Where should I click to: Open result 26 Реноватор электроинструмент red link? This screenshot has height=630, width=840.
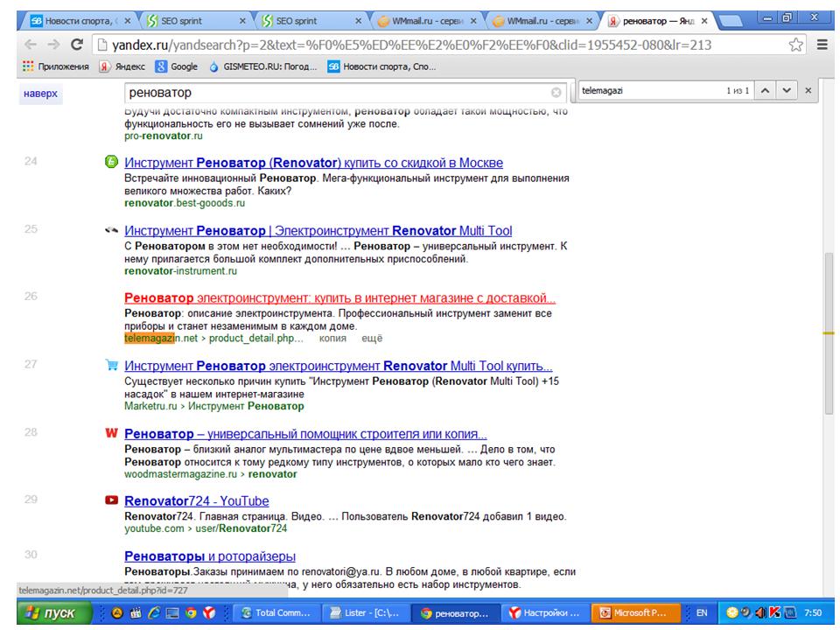pyautogui.click(x=339, y=298)
